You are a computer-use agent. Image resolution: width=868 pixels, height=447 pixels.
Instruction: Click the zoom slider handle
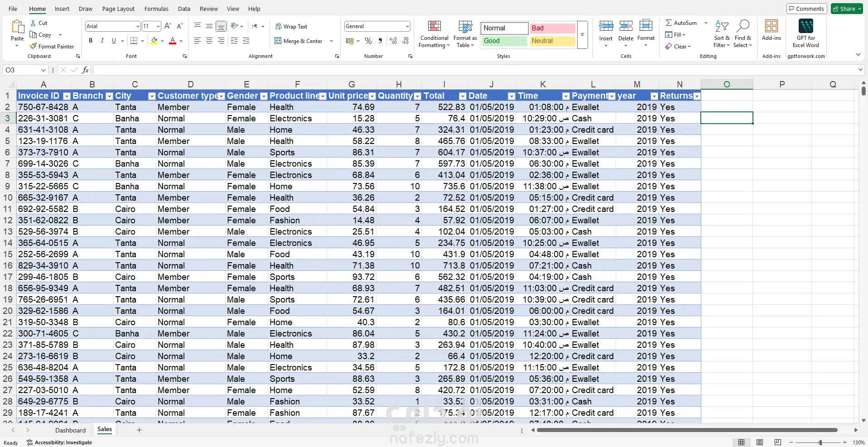point(820,442)
